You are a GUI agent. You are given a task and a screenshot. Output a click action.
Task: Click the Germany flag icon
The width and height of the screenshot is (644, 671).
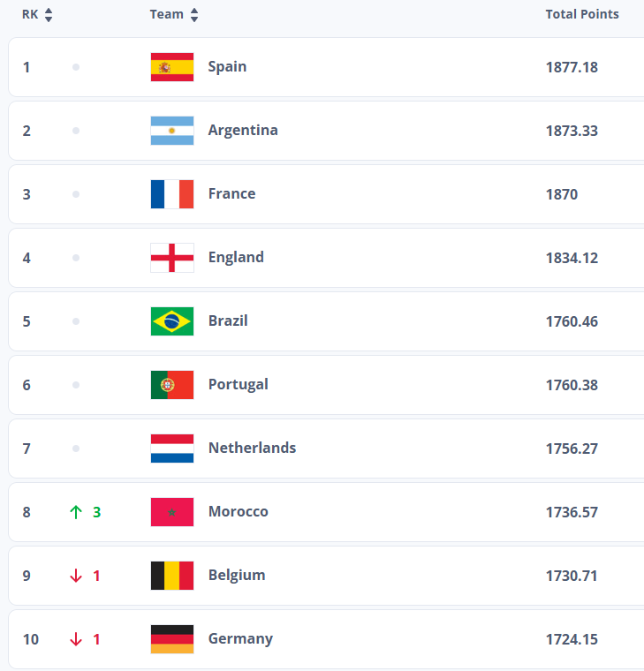172,639
